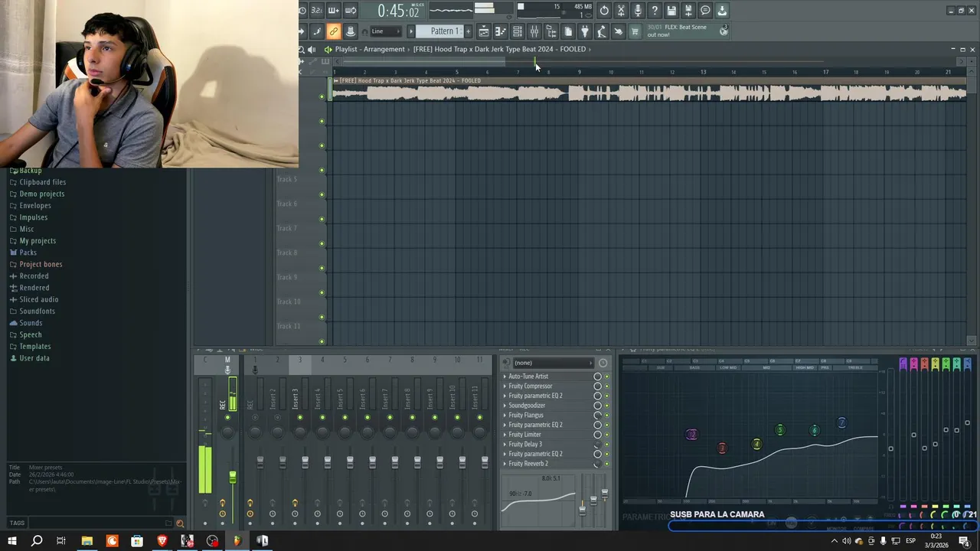
Task: Click the undo history icon
Action: tap(604, 11)
